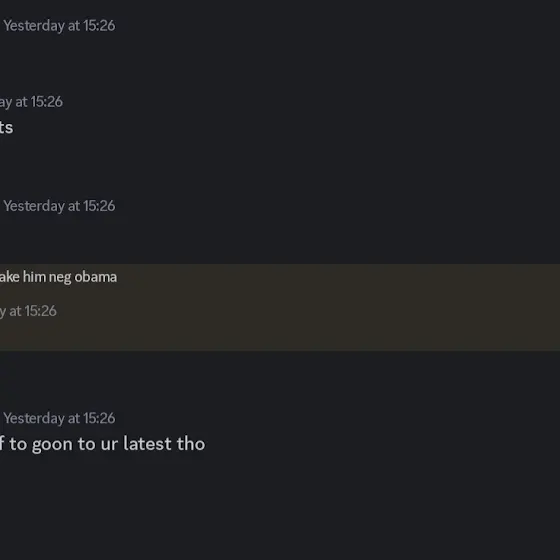
Task: Click the first "to" in the last message
Action: 18,444
